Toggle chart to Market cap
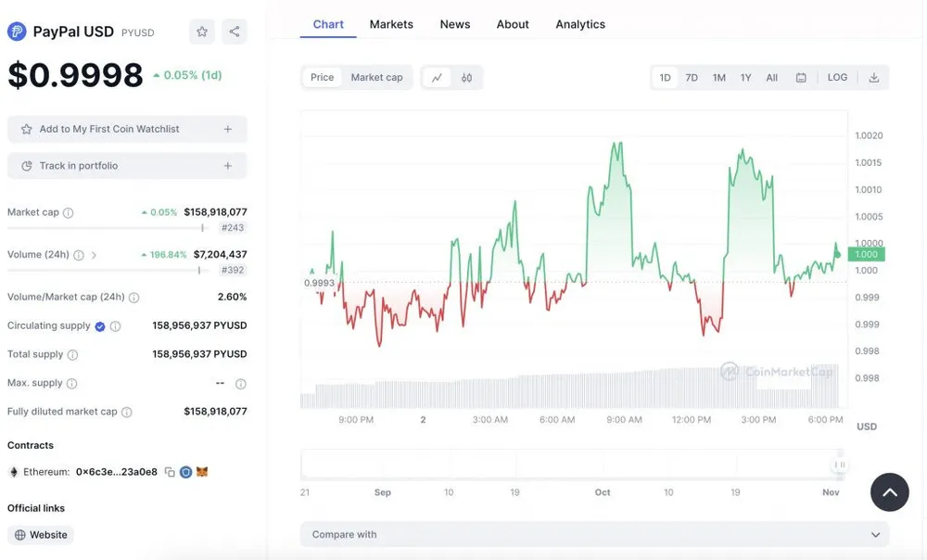 pyautogui.click(x=376, y=78)
